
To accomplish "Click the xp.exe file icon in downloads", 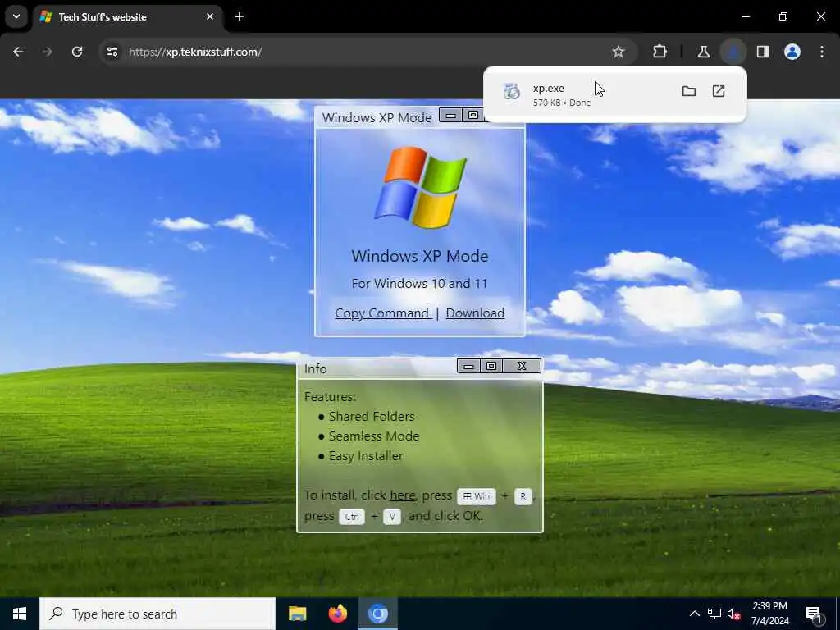I will [512, 92].
